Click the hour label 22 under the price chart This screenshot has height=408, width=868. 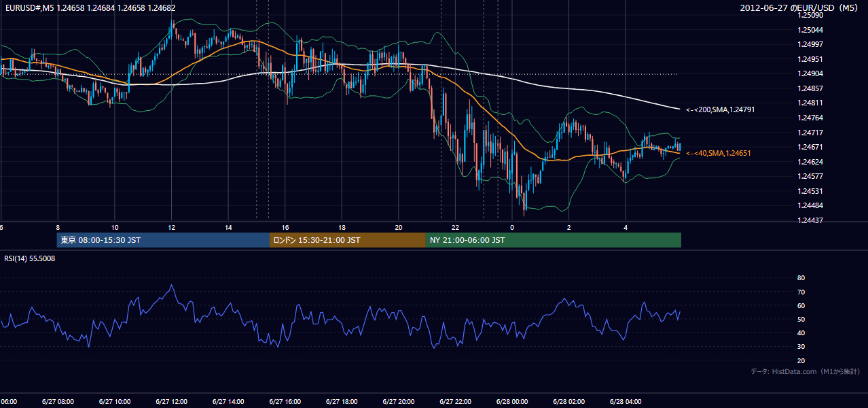[455, 227]
